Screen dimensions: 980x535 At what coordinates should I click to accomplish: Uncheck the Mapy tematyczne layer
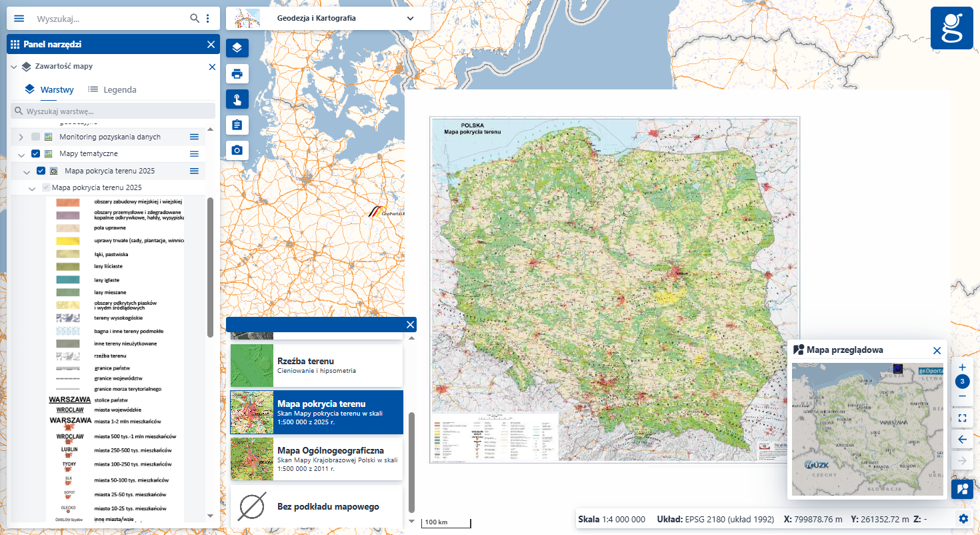click(35, 153)
